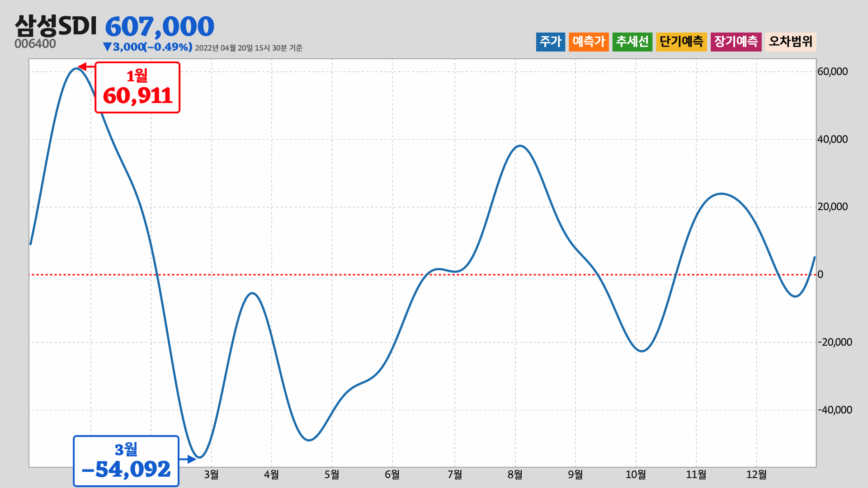Click the 3월 -54,092 trough label
868x488 pixels.
pos(126,461)
